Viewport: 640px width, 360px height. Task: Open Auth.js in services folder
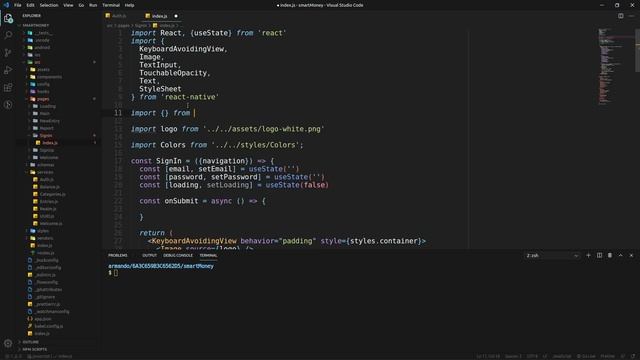tap(46, 180)
